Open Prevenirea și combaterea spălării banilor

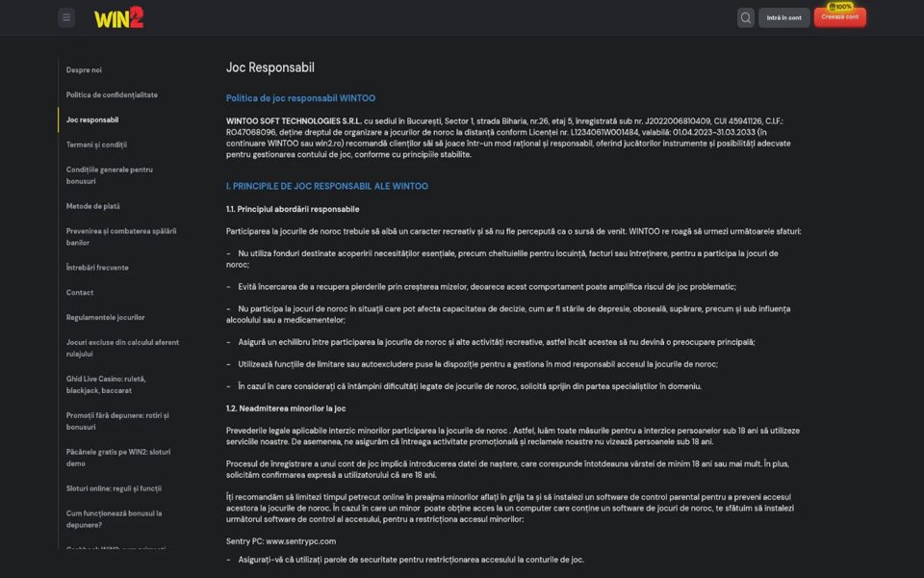(x=121, y=237)
